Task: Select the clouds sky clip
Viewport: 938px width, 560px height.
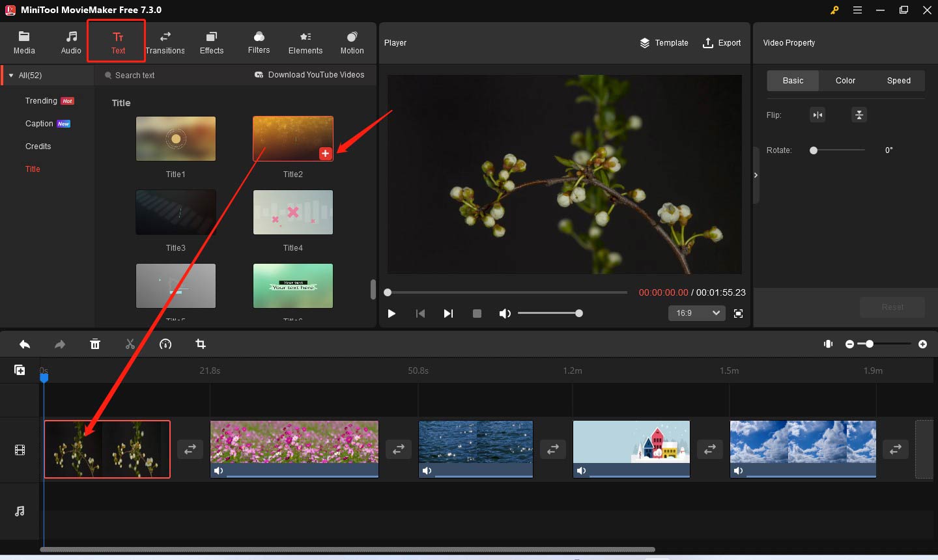Action: pyautogui.click(x=803, y=449)
